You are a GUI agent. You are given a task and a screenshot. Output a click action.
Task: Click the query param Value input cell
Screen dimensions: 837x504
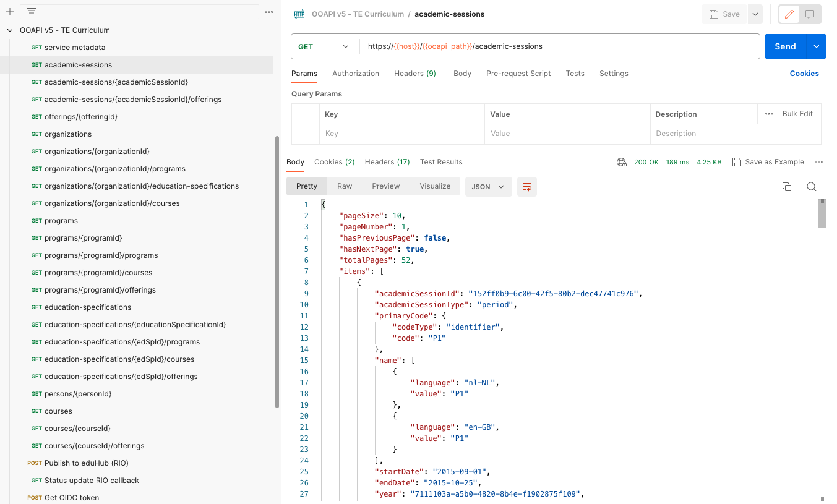[567, 134]
